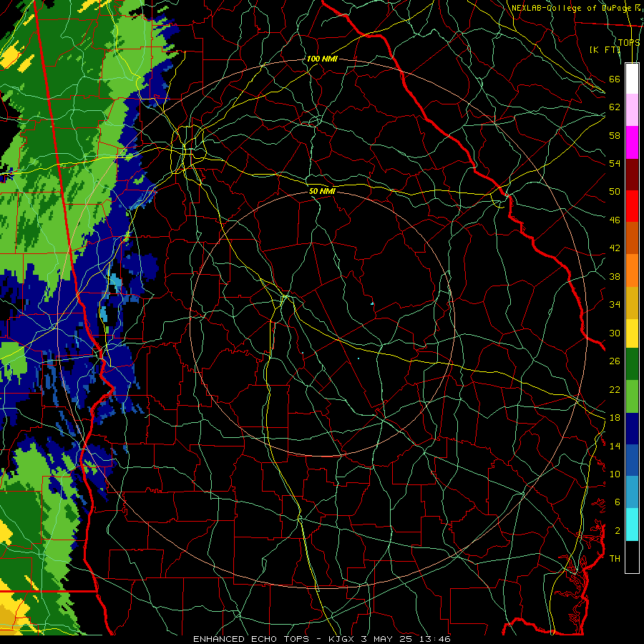Click the legend value 54
The height and width of the screenshot is (644, 644).
pyautogui.click(x=615, y=163)
